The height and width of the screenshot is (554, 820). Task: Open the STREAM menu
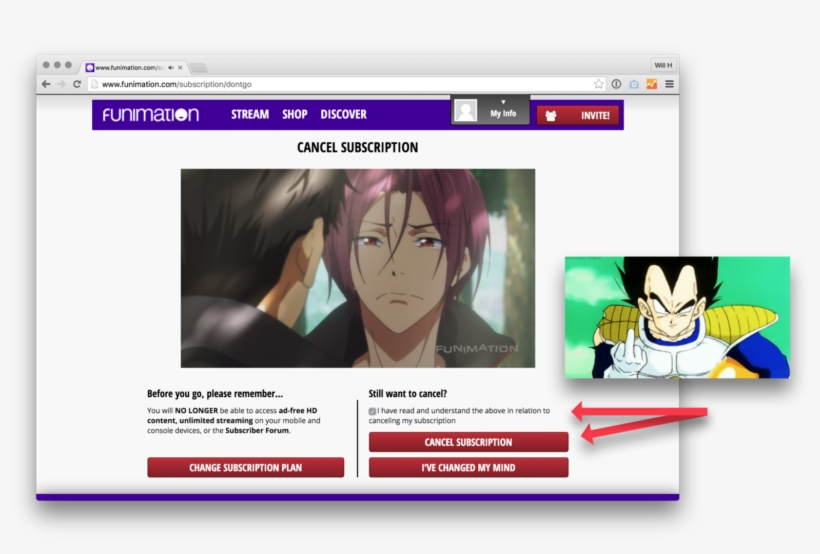250,114
